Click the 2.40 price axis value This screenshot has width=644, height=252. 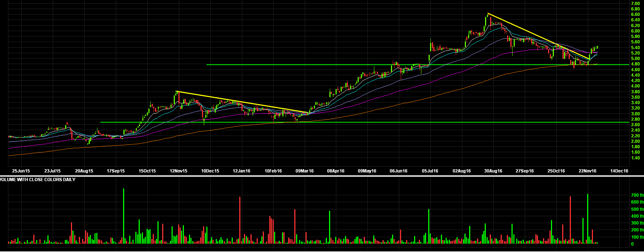coord(635,130)
